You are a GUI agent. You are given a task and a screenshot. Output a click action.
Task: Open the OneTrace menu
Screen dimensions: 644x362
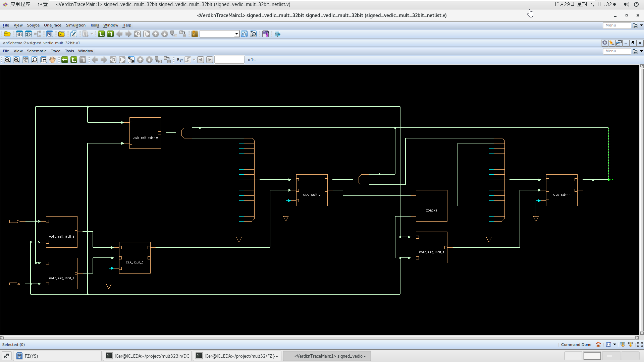[x=53, y=25]
